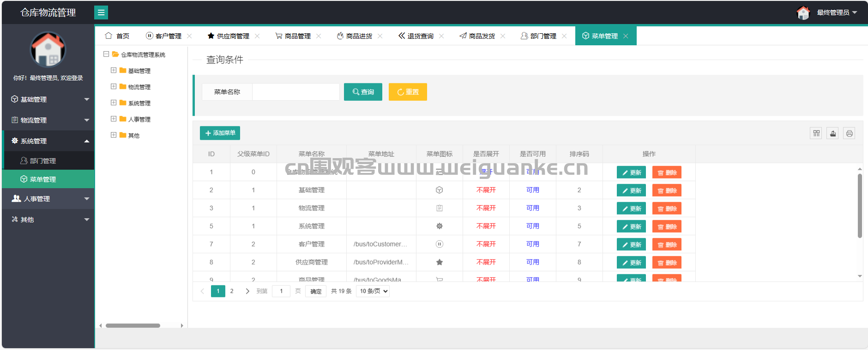This screenshot has width=868, height=350.
Task: Collapse 系统管理 sidebar menu
Action: 48,141
